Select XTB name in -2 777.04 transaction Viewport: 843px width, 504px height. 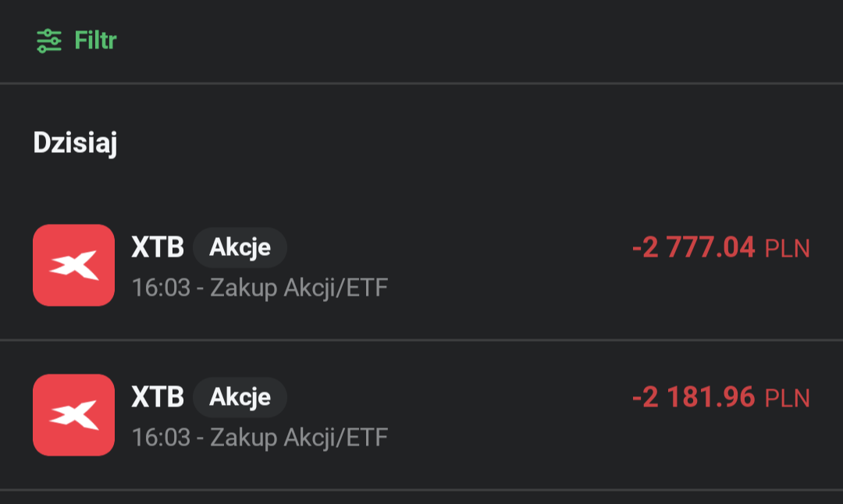[x=157, y=247]
